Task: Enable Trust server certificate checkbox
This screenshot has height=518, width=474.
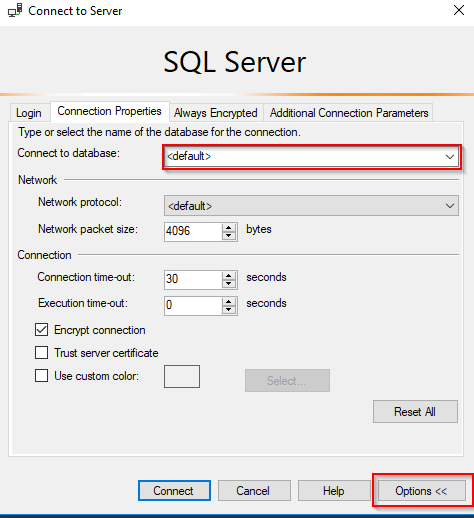Action: click(x=41, y=352)
